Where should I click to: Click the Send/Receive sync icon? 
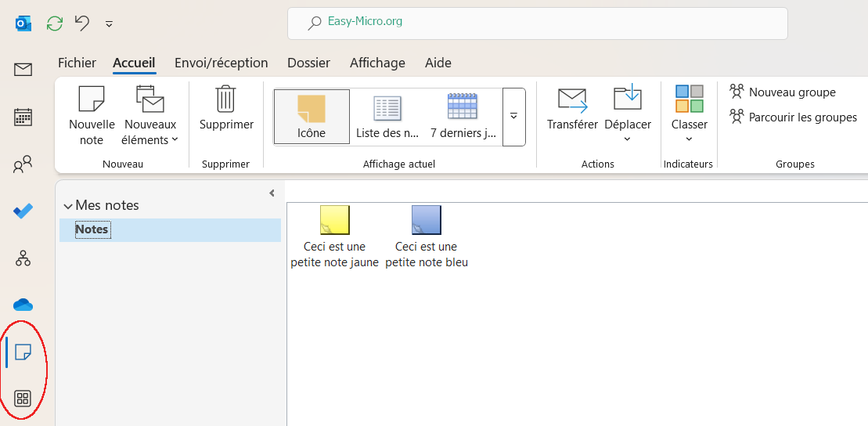tap(55, 23)
